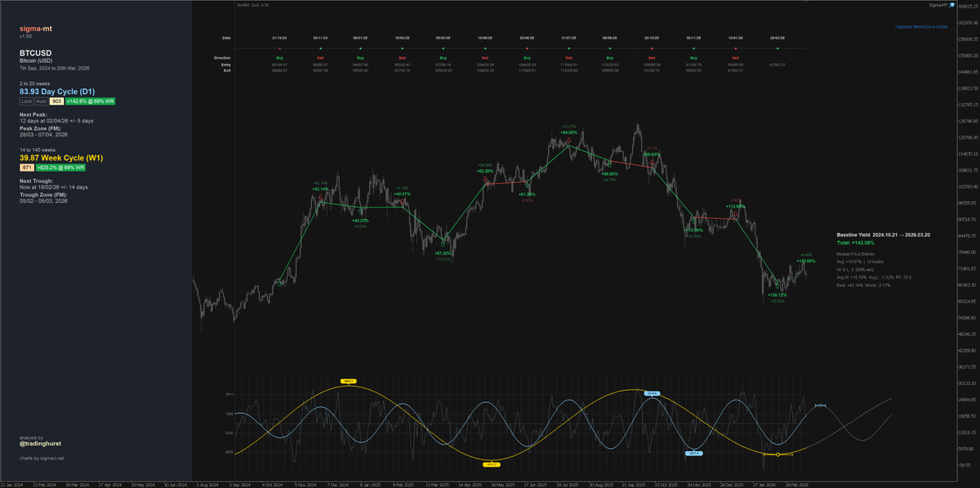Viewport: 980px width, 488px height.
Task: Click the Peak Zone (FM) date range
Action: click(43, 134)
